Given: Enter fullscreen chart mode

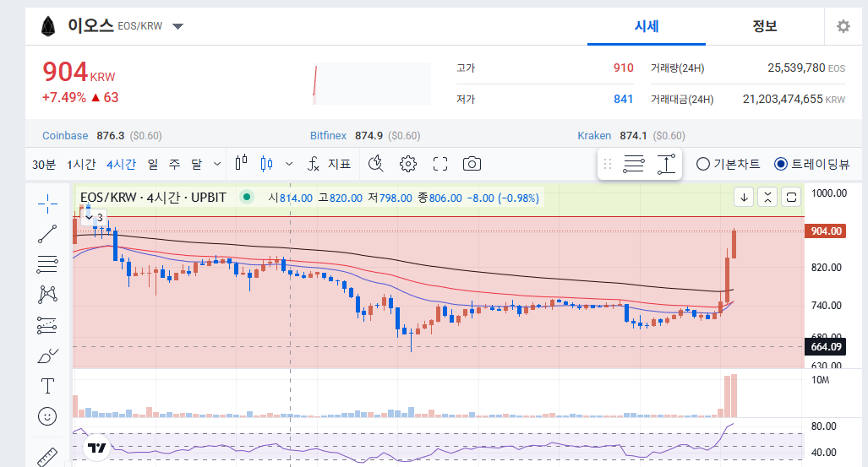Looking at the screenshot, I should click(440, 164).
